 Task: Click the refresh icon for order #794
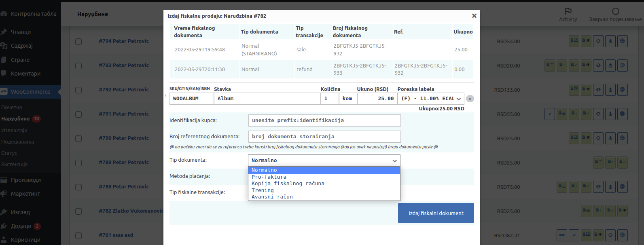598,41
